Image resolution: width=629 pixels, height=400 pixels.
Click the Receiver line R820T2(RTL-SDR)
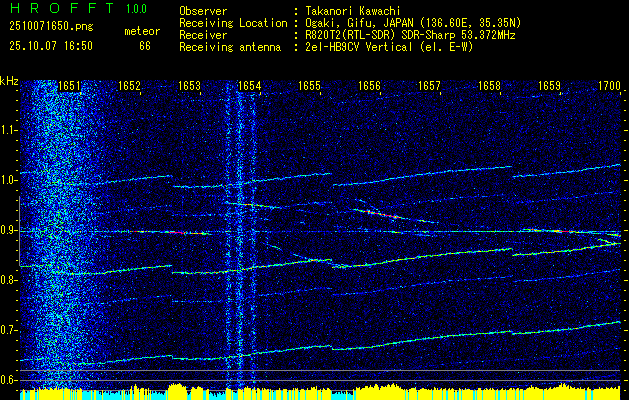point(410,35)
